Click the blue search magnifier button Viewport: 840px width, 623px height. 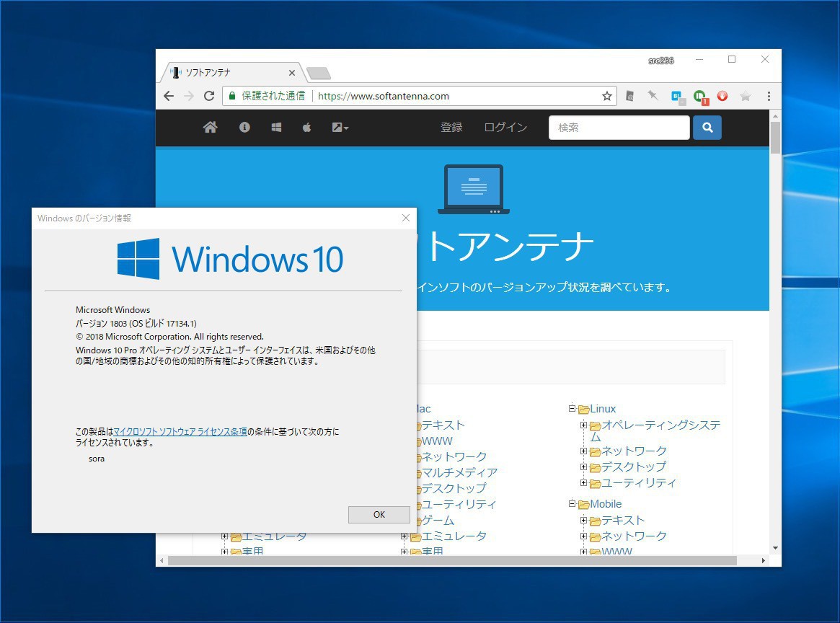click(x=707, y=128)
